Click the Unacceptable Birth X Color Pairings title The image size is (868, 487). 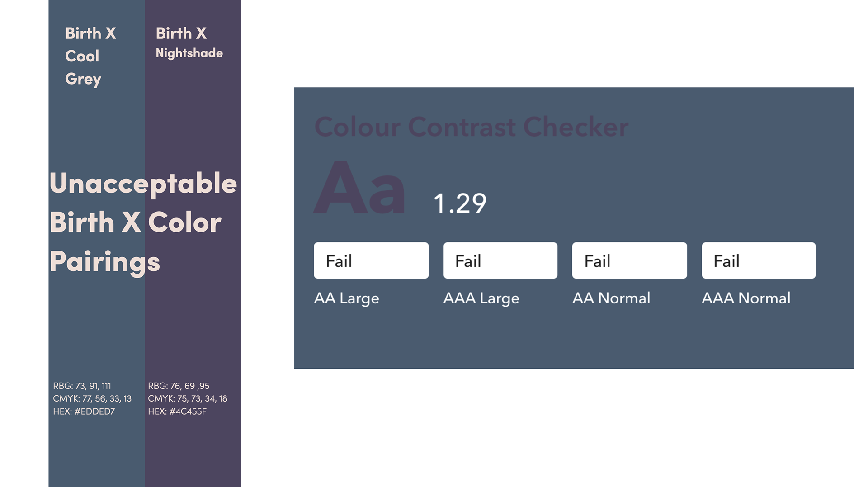(x=143, y=222)
